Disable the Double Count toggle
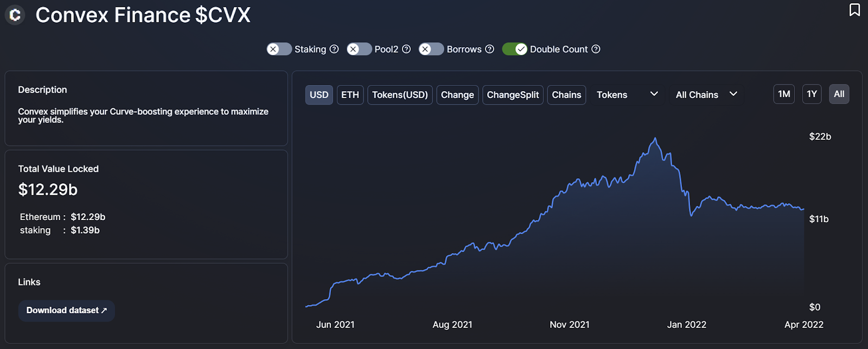The image size is (868, 349). (515, 49)
